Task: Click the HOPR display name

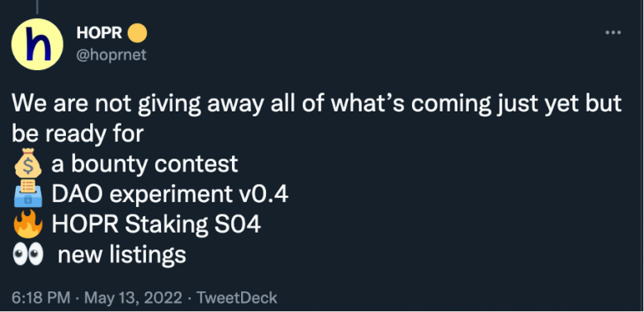Action: click(x=99, y=34)
